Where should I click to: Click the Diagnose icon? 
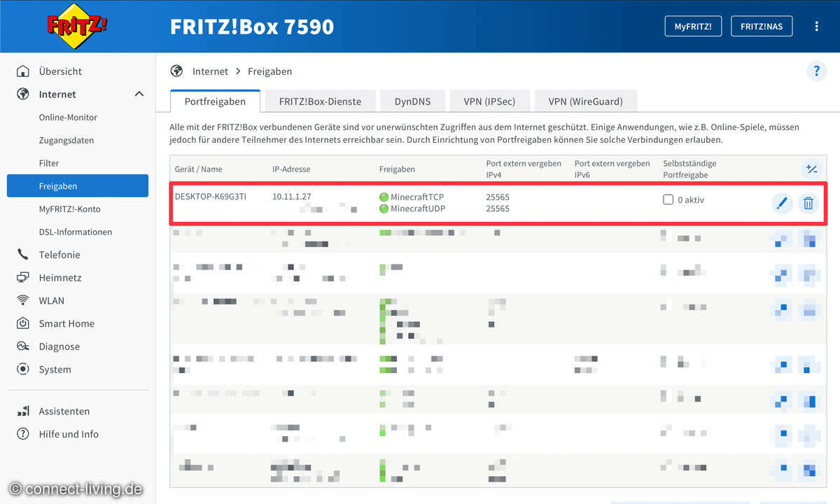point(23,346)
